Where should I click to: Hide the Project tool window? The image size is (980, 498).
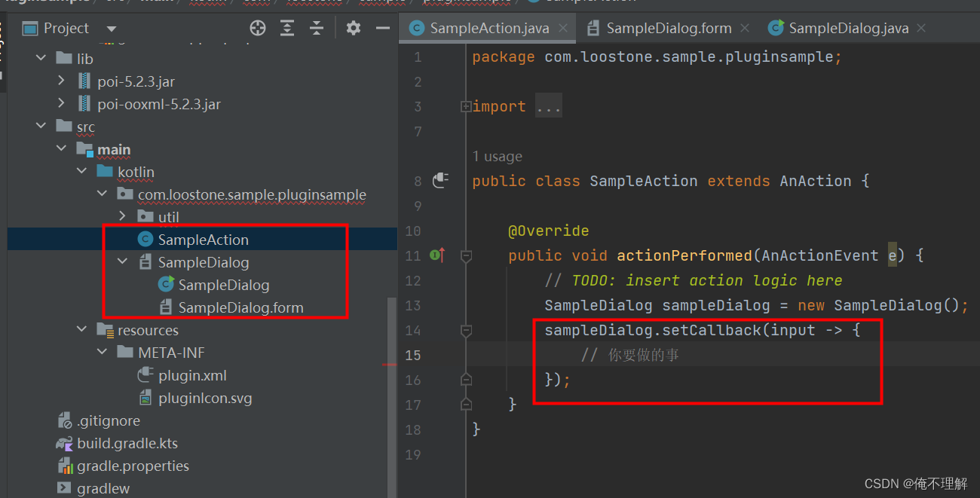click(382, 29)
